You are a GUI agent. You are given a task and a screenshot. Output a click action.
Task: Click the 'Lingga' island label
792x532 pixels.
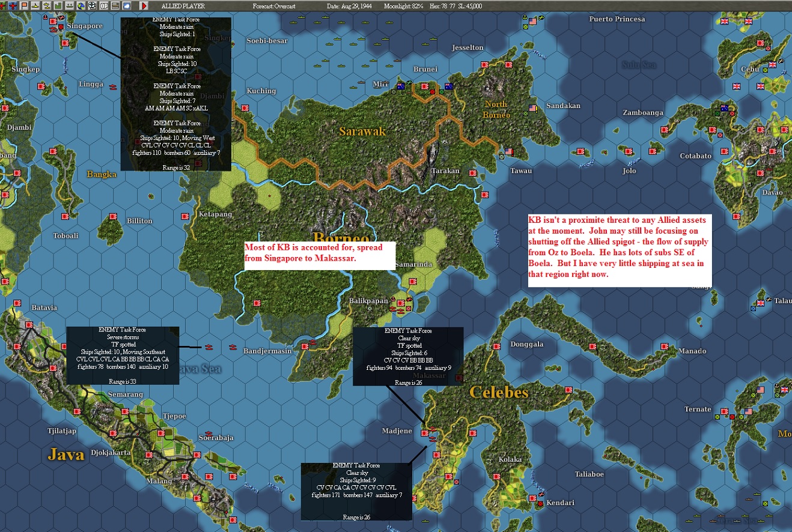pyautogui.click(x=91, y=84)
